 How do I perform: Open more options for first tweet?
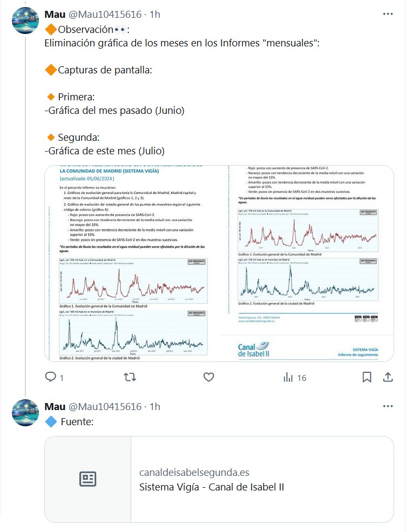point(387,15)
